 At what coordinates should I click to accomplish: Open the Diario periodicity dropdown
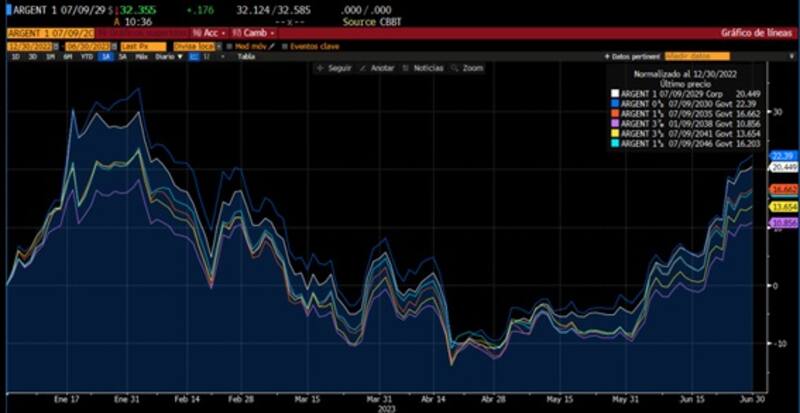click(x=166, y=57)
